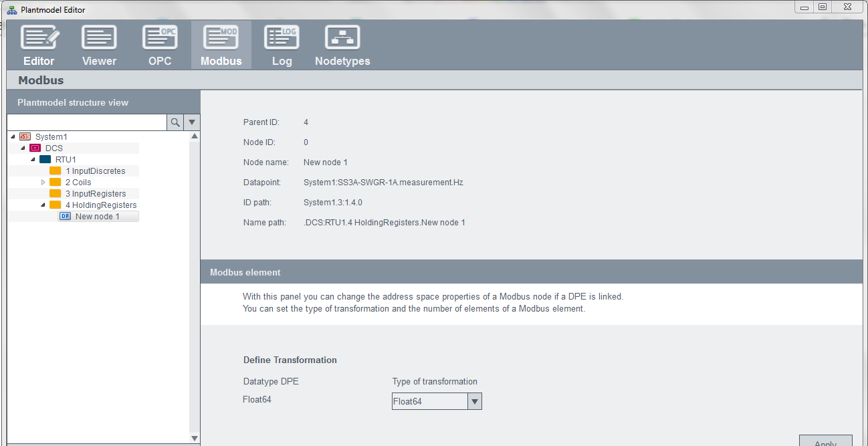Click the Apply button
The image size is (868, 446).
click(825, 441)
